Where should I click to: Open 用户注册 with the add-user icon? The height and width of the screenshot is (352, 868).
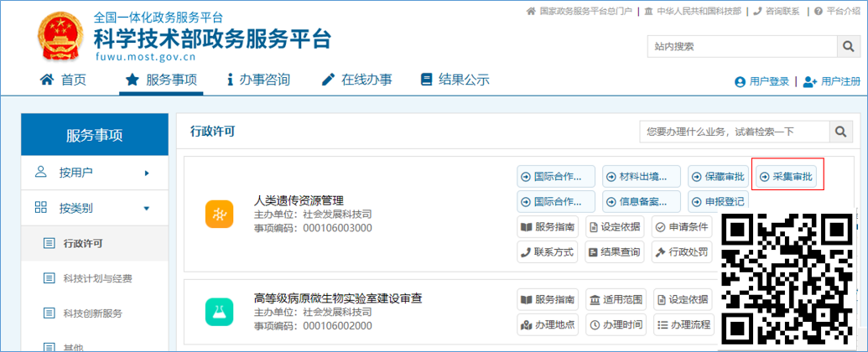[831, 82]
